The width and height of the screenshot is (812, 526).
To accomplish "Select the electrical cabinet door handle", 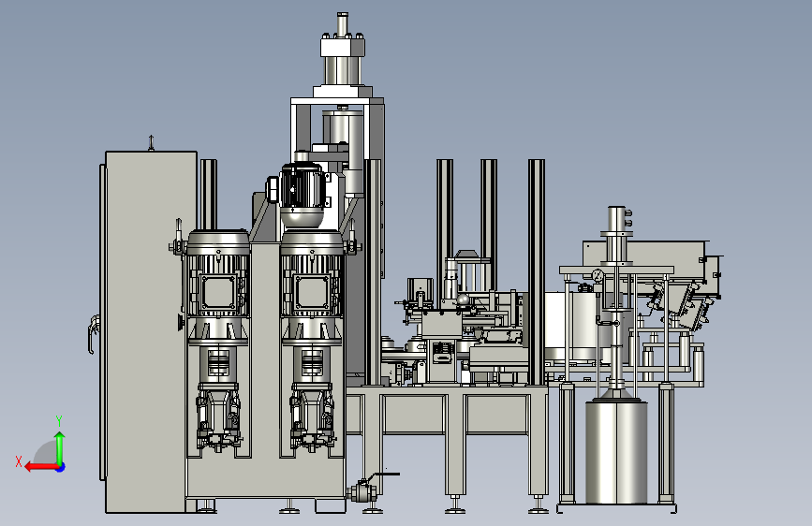I will (x=92, y=334).
